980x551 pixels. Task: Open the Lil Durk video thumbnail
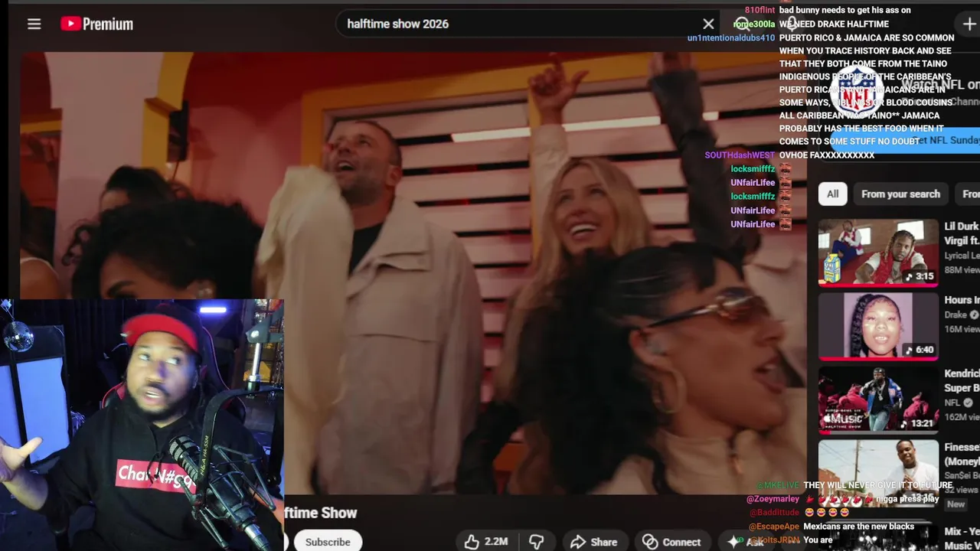(878, 252)
